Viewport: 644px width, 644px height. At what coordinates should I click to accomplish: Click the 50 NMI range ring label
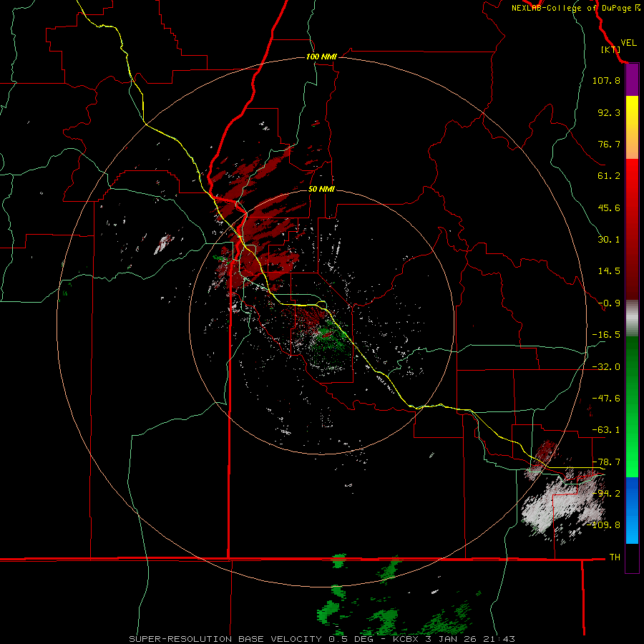pos(321,189)
